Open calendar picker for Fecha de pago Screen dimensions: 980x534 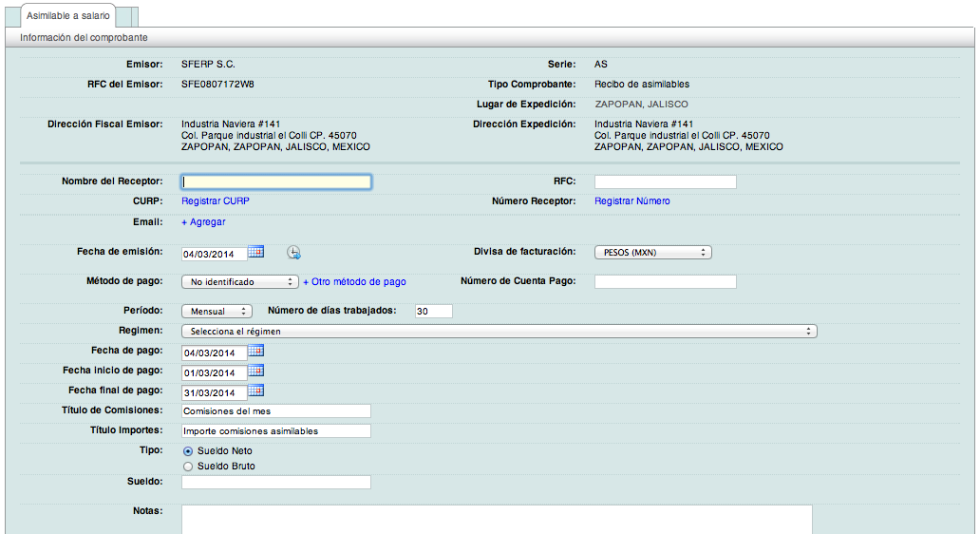coord(255,352)
